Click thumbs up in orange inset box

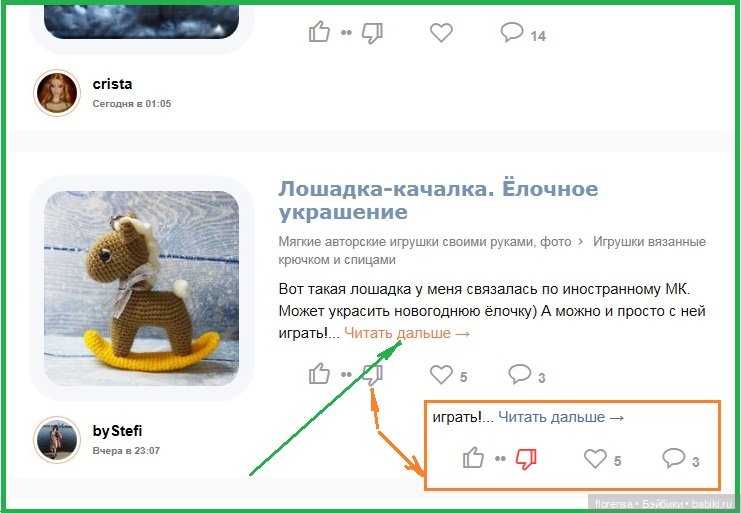pyautogui.click(x=473, y=458)
